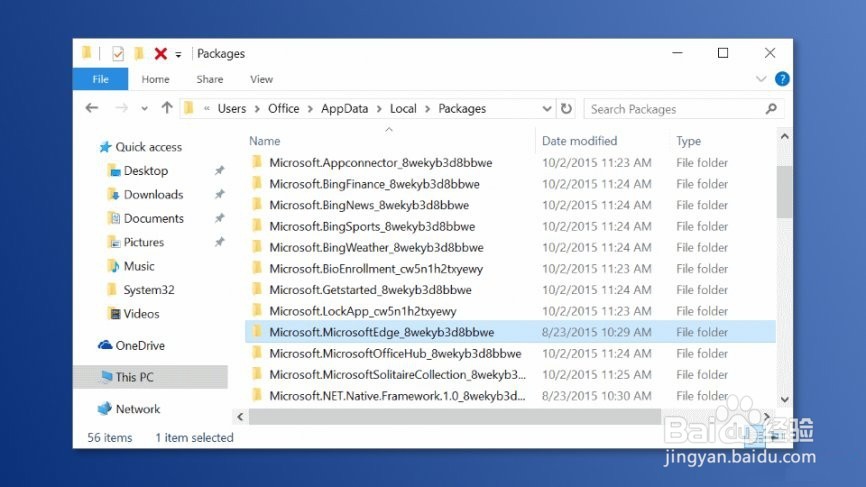
Task: Open Documents in the navigation pane
Action: click(154, 218)
